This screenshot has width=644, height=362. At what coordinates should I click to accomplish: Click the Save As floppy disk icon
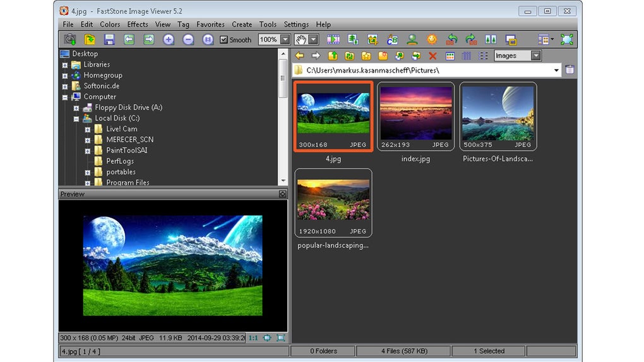pos(109,39)
